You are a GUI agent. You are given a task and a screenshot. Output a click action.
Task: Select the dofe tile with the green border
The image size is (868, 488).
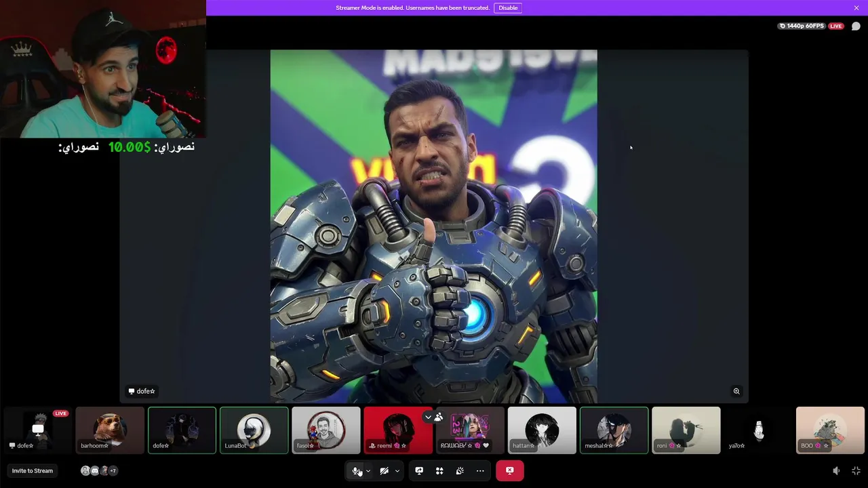point(182,430)
